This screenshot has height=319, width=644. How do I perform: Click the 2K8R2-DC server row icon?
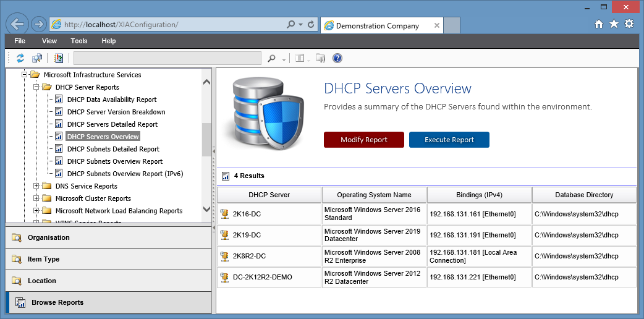224,256
